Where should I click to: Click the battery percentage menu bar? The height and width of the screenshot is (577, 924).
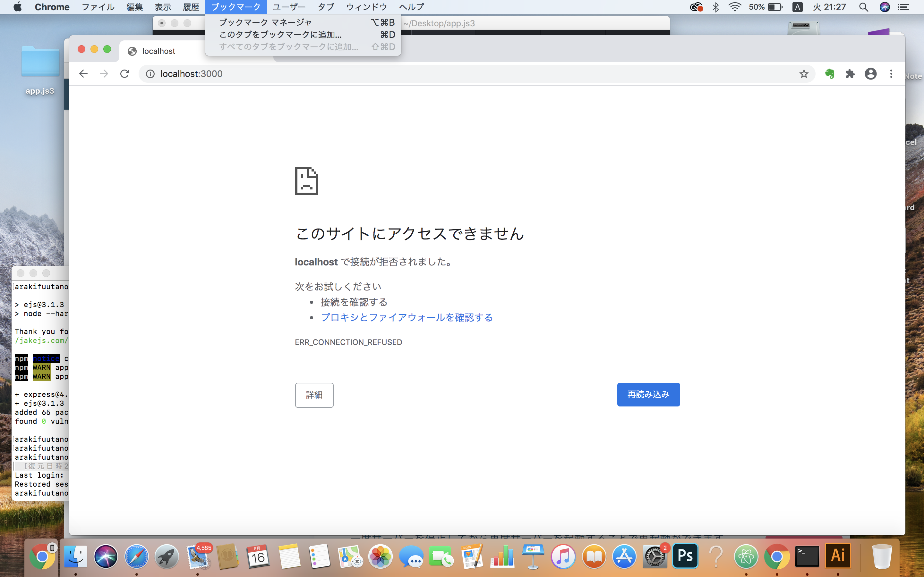(x=764, y=7)
